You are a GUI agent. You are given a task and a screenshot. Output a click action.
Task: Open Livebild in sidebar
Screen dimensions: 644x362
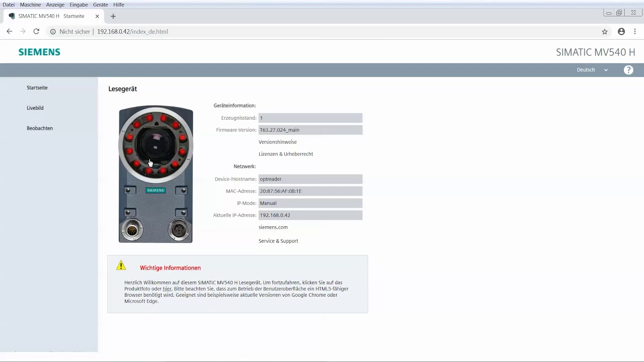35,108
